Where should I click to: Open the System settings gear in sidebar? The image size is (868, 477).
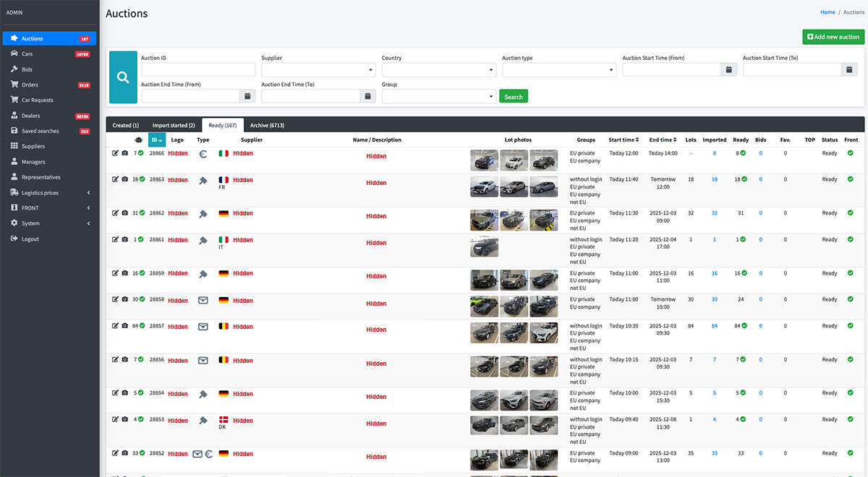pyautogui.click(x=16, y=223)
